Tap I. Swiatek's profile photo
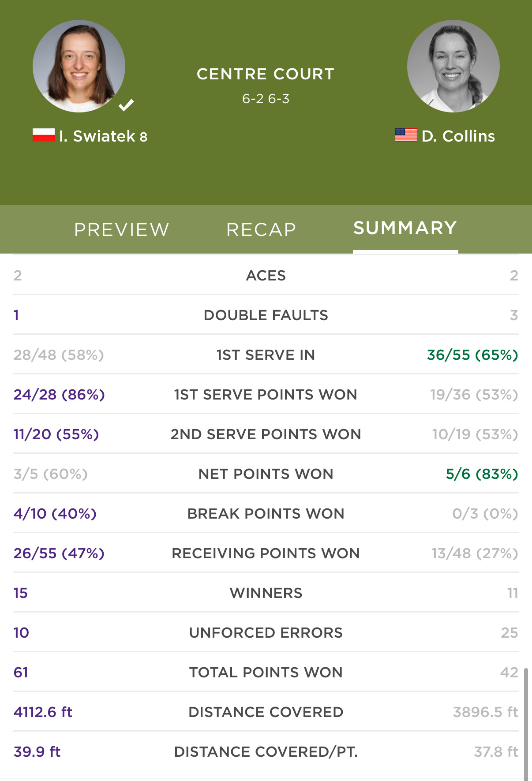This screenshot has height=781, width=532. pos(79,66)
